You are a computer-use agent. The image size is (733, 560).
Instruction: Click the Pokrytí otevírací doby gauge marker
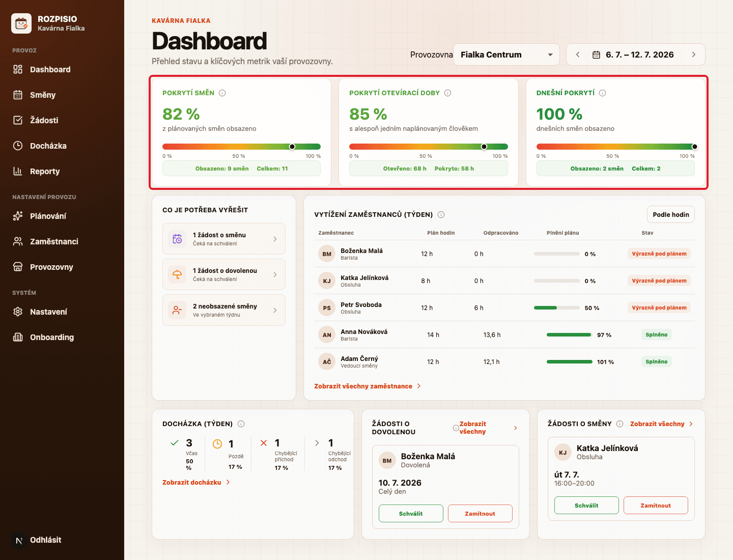484,147
